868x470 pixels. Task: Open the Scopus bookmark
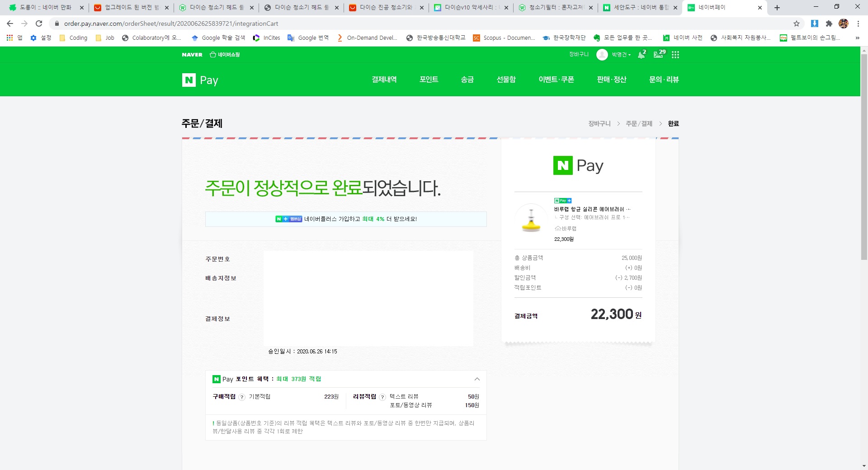[504, 38]
